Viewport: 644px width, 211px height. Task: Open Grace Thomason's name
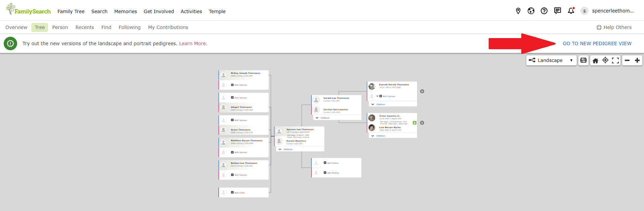[240, 130]
